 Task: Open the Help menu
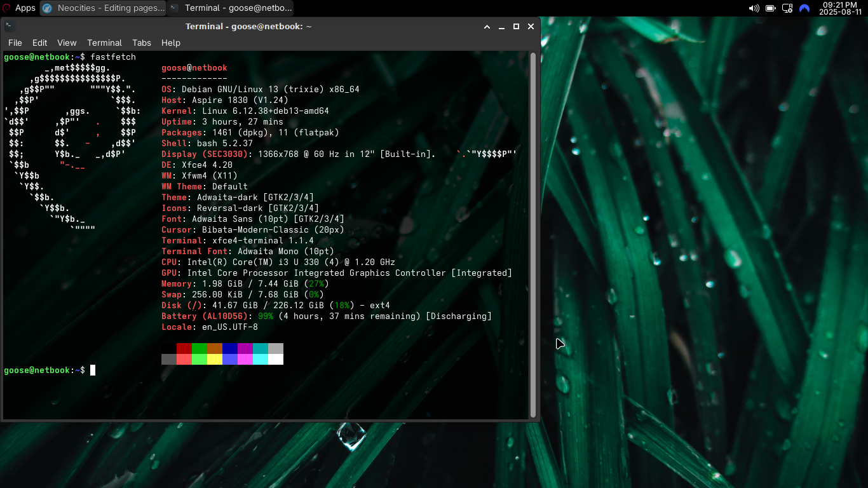(x=171, y=43)
